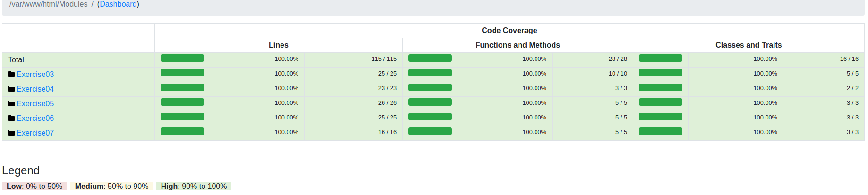
Task: Click the 25 / 25 lines count for Exercise06
Action: point(387,118)
